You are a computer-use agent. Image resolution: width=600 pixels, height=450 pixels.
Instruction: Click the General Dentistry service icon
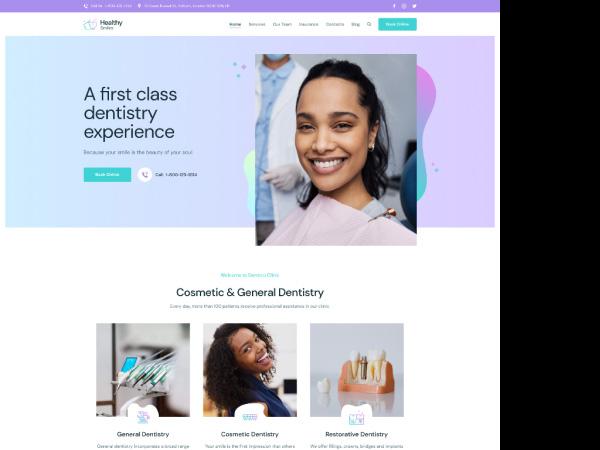click(x=143, y=417)
